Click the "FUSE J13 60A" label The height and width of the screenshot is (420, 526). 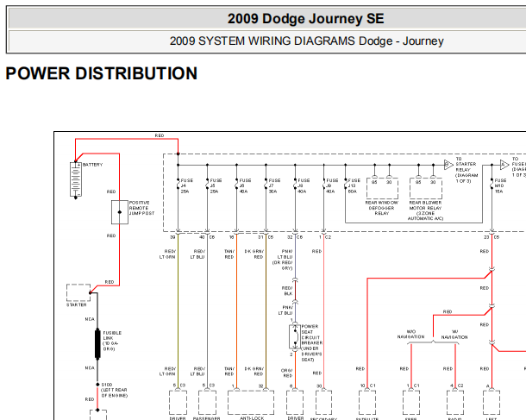tap(354, 185)
